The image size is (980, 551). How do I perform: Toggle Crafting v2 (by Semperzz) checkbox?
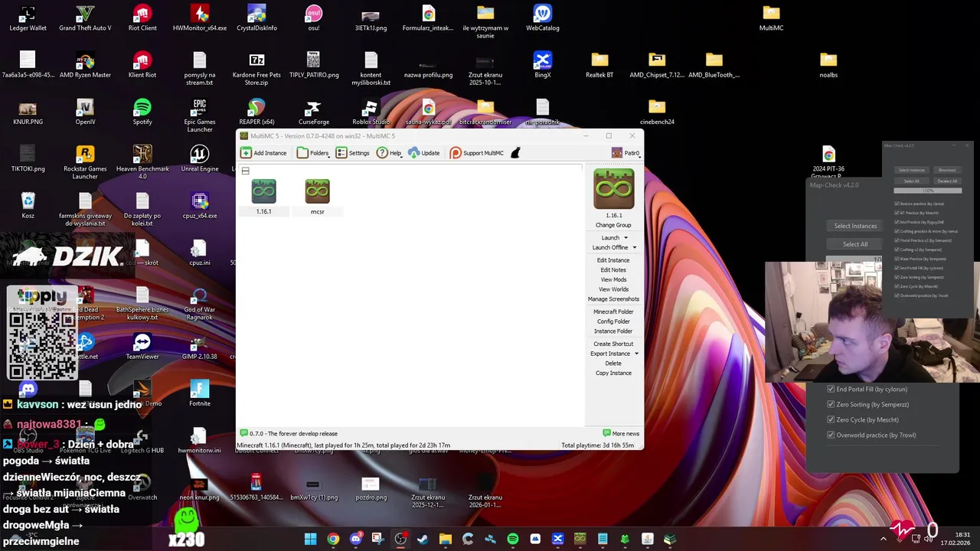[x=897, y=249]
